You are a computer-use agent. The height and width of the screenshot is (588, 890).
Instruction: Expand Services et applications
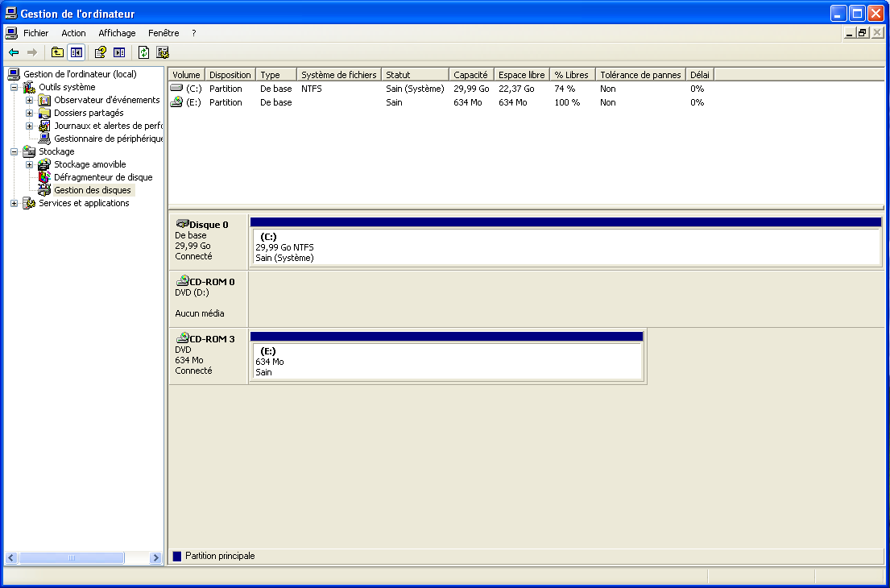coord(14,203)
